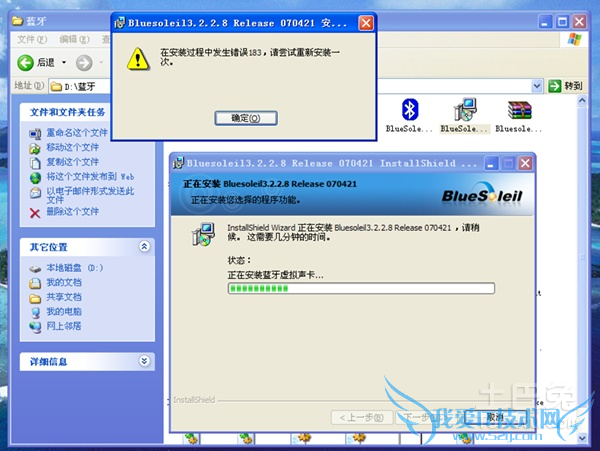Click the My Documents folder icon
The width and height of the screenshot is (600, 451).
click(35, 283)
